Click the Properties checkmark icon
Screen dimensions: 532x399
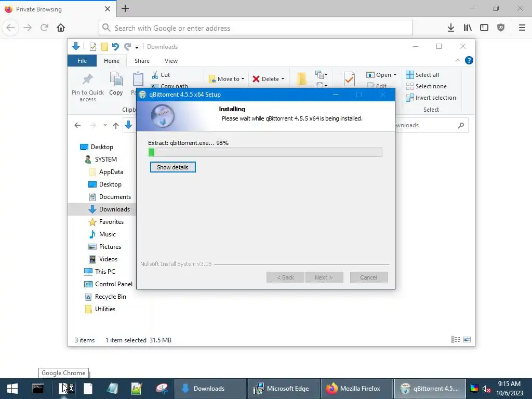pyautogui.click(x=349, y=79)
